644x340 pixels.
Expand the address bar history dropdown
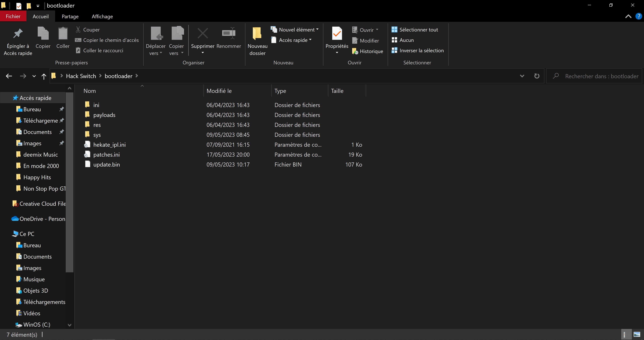522,76
